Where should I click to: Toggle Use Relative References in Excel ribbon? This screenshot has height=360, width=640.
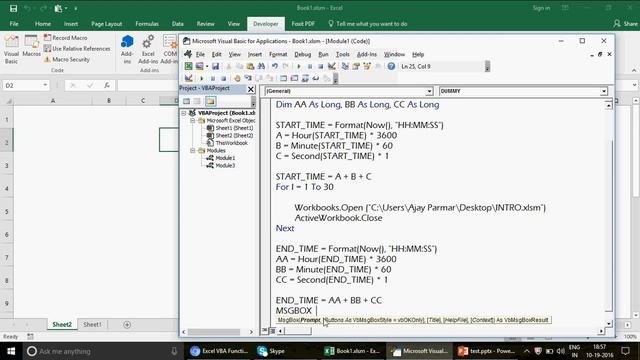(77, 49)
